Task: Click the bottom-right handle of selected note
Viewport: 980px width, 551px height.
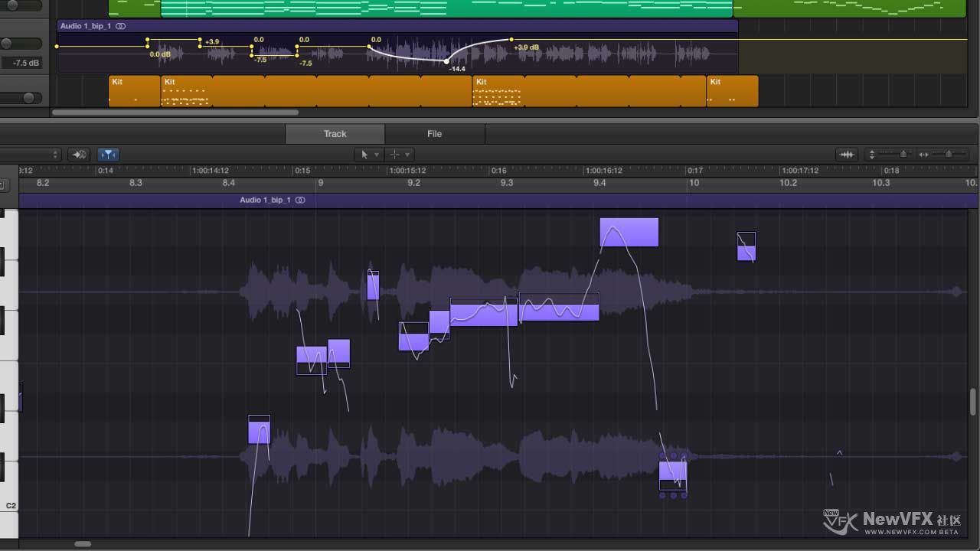Action: coord(684,495)
